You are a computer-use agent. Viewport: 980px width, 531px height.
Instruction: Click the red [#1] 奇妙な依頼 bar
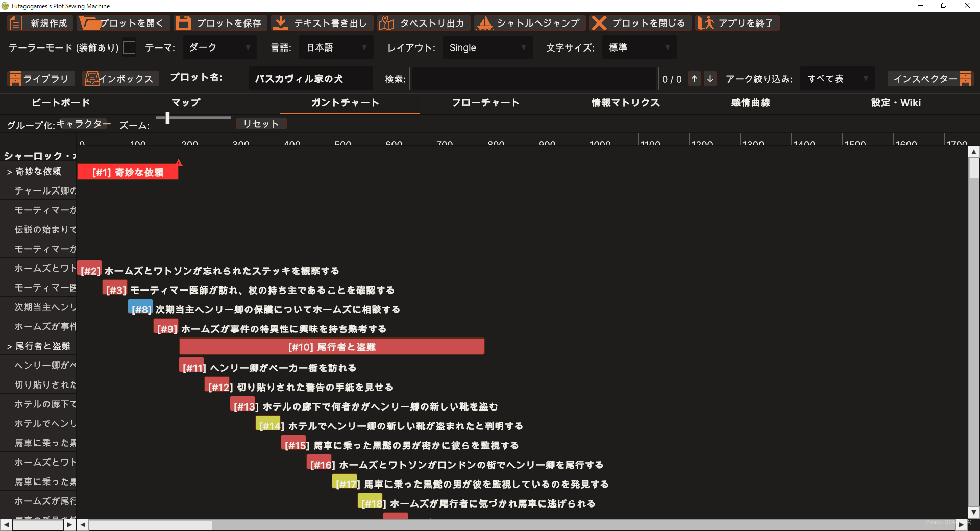pos(128,172)
